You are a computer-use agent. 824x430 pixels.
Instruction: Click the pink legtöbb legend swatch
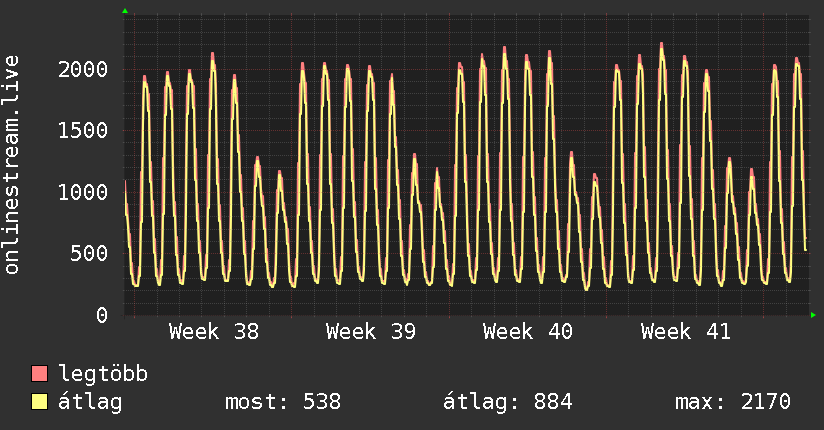tap(39, 373)
